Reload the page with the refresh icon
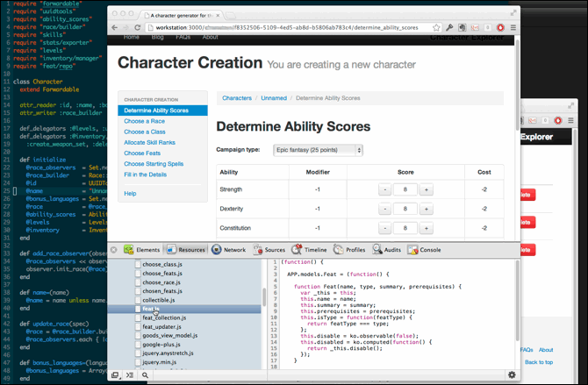The image size is (588, 385). point(137,28)
